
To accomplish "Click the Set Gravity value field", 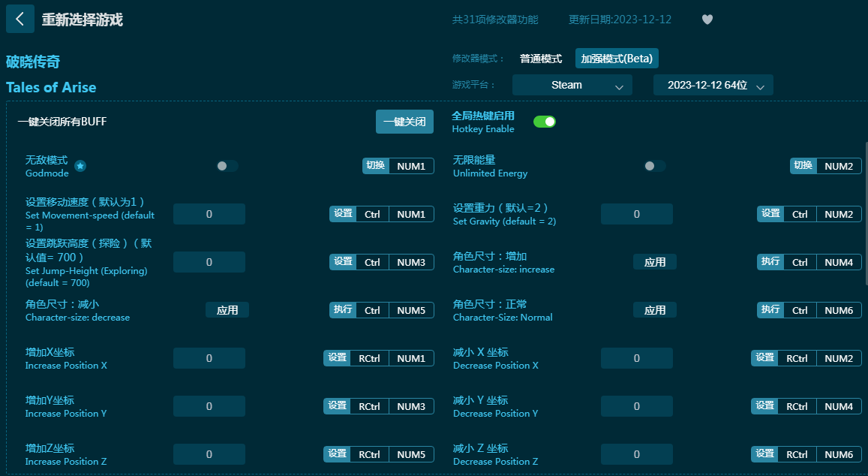I will point(637,214).
